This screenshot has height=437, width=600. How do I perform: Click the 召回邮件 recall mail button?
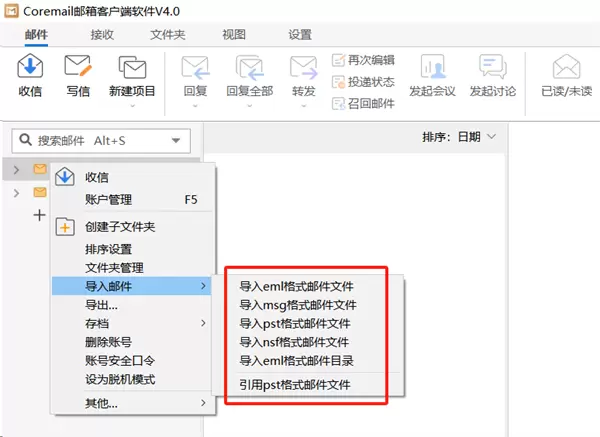click(366, 102)
